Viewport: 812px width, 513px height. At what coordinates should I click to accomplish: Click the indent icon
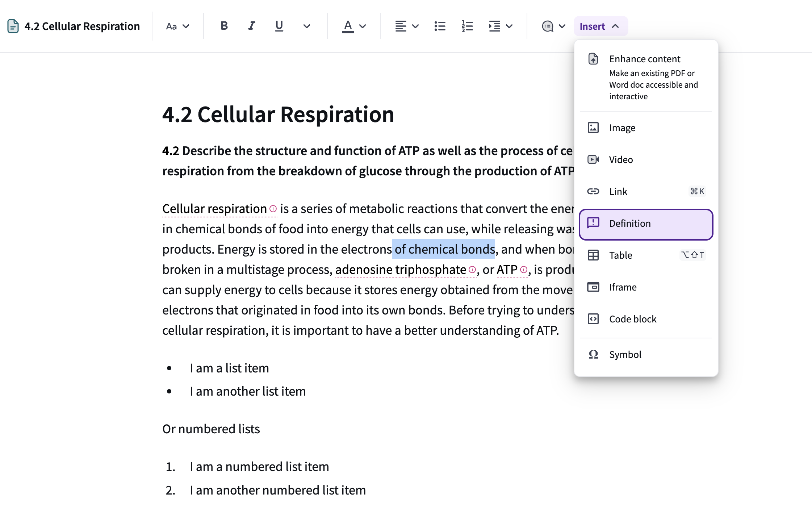click(x=494, y=26)
